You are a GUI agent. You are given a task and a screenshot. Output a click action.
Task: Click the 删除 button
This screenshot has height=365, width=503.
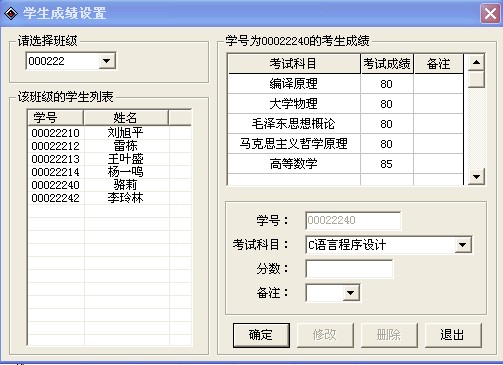click(x=389, y=335)
